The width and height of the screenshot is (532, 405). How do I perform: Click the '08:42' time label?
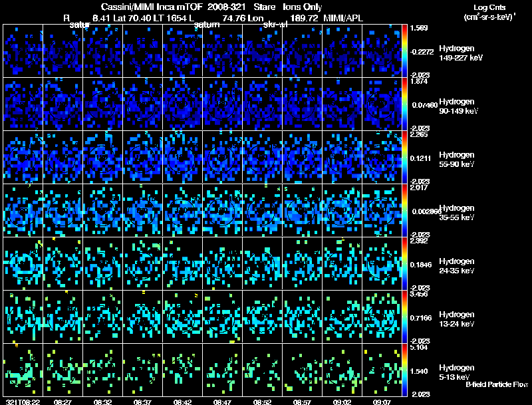coord(182,402)
